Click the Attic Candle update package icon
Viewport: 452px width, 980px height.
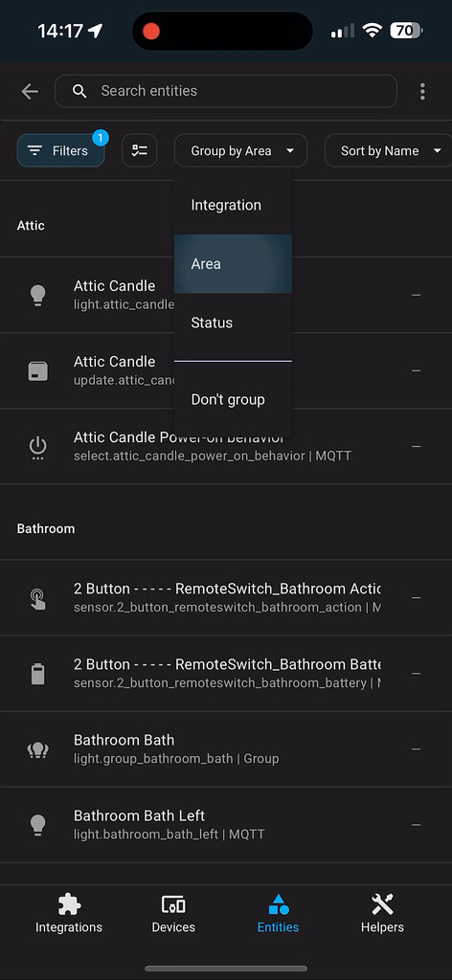(x=38, y=370)
